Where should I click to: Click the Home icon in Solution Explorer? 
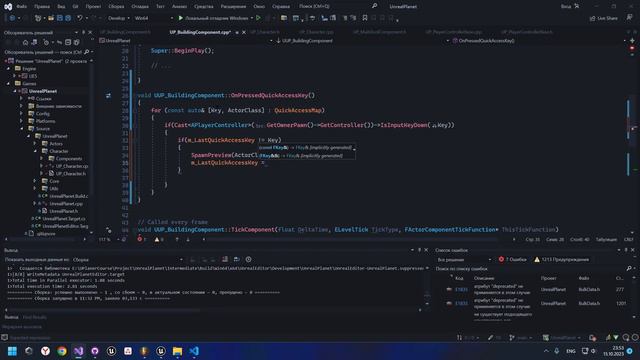click(25, 42)
